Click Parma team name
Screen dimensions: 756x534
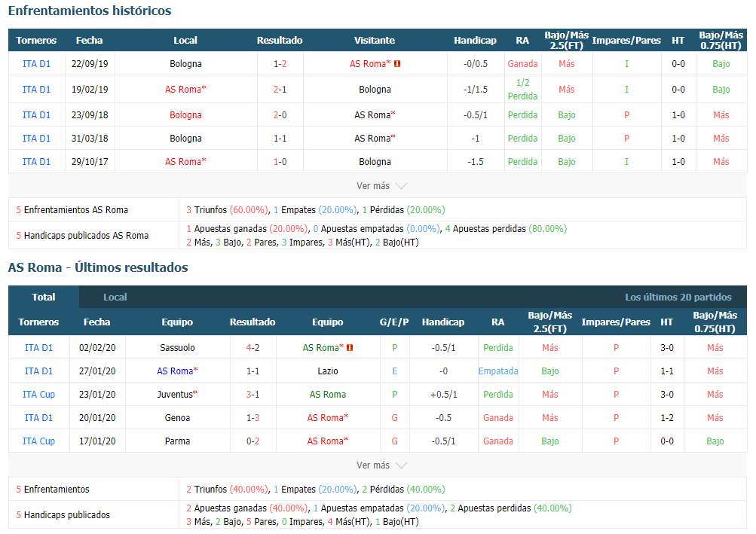pos(177,441)
